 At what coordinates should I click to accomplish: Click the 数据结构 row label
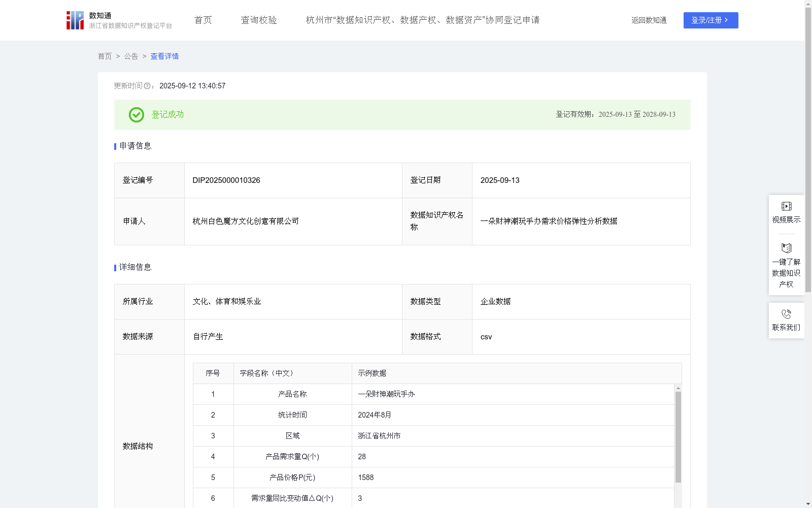tap(138, 447)
